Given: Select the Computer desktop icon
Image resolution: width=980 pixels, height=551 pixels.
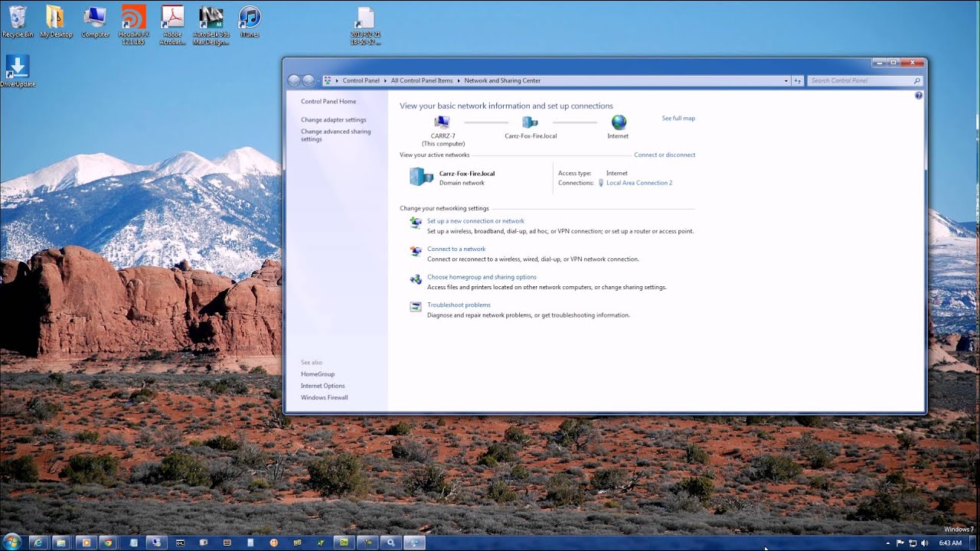Looking at the screenshot, I should tap(95, 21).
